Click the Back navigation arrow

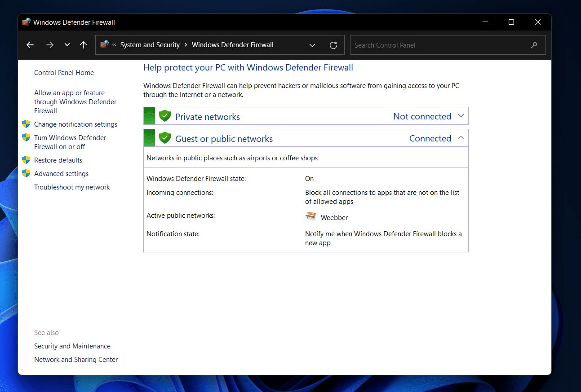tap(30, 45)
